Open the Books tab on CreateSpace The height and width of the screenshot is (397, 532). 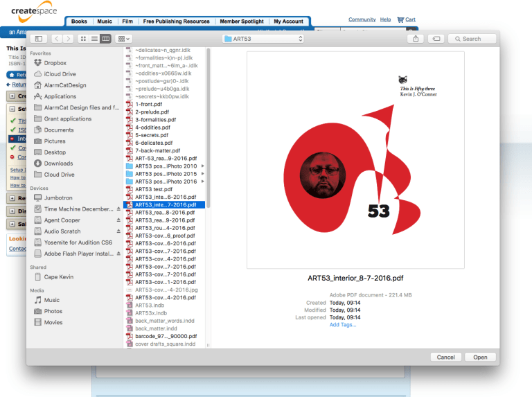[79, 21]
